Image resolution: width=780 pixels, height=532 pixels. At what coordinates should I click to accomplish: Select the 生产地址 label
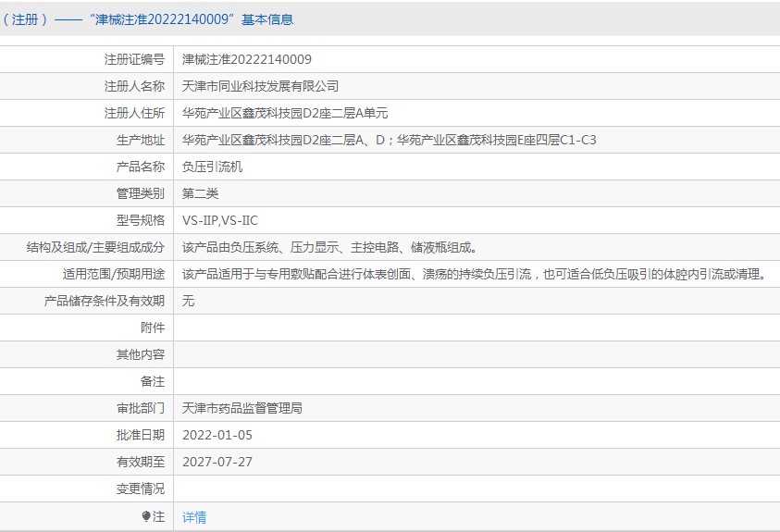click(141, 141)
